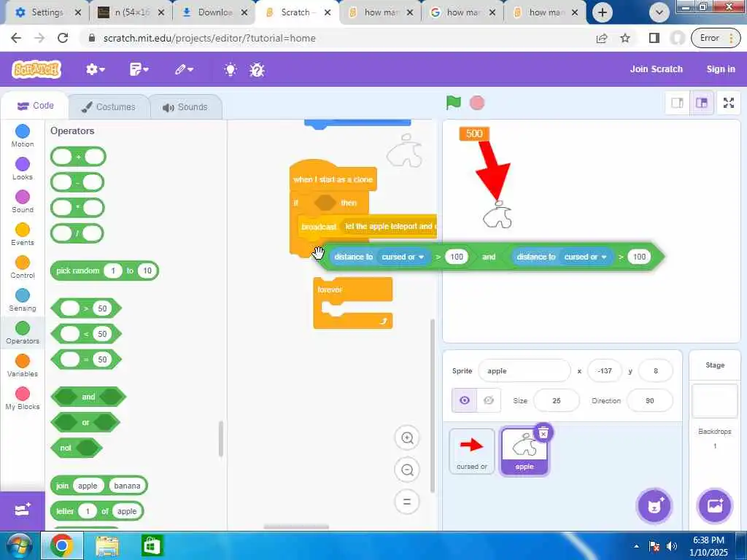Click the 'and' operator block in palette
747x560 pixels.
click(x=88, y=397)
